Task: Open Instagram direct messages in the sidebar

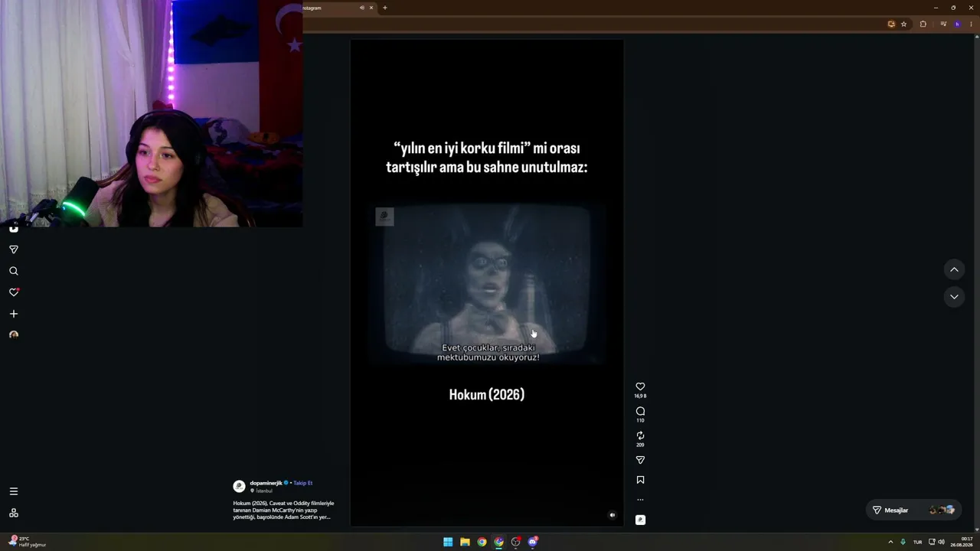Action: (13, 249)
